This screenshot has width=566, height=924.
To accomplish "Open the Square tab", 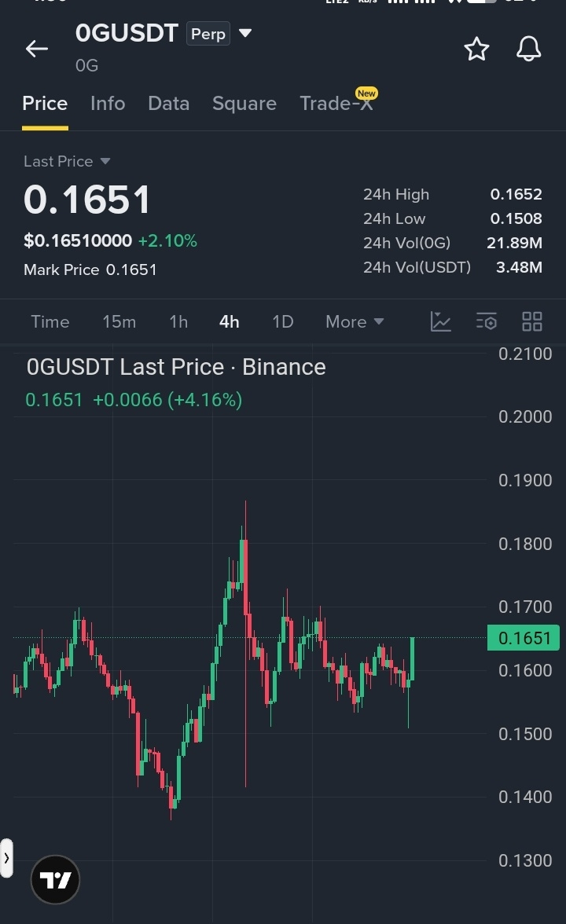I will point(244,104).
